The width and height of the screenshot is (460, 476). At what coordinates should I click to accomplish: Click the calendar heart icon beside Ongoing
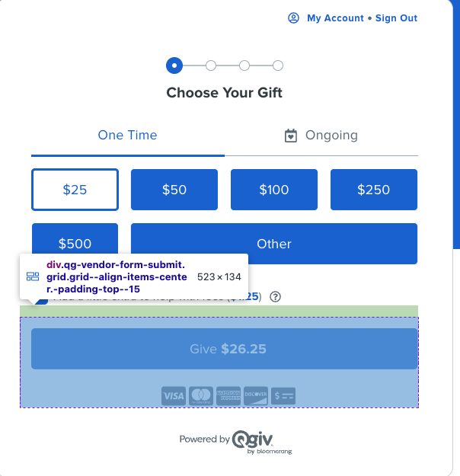291,136
